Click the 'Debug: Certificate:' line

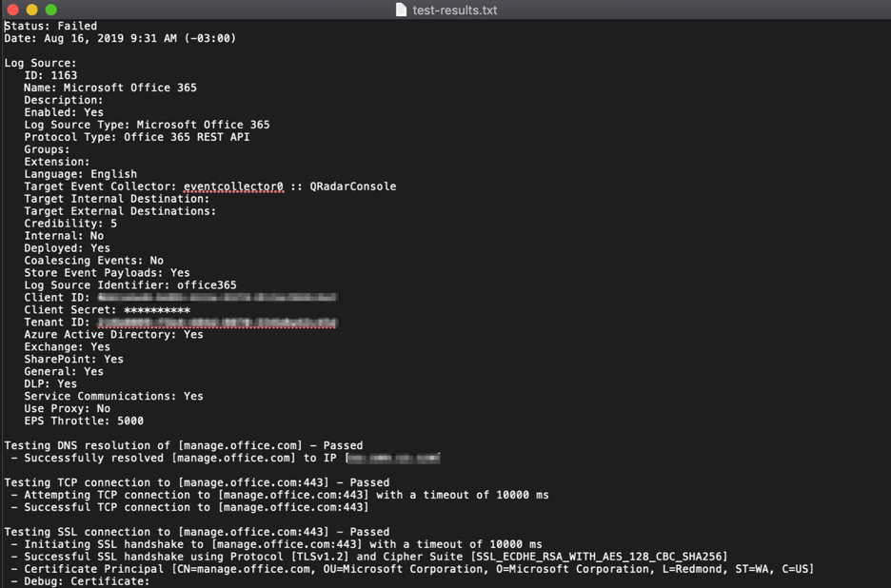[x=80, y=581]
